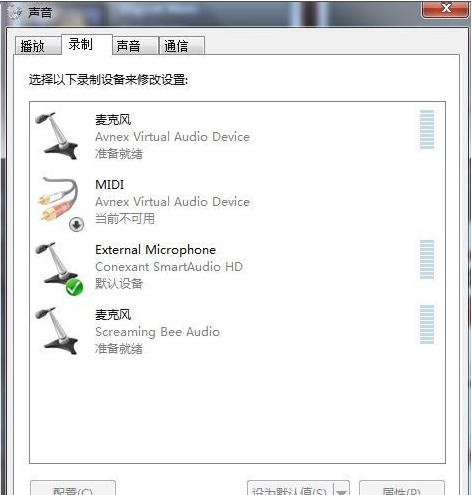
Task: Click the 属性(P) button
Action: pyautogui.click(x=402, y=488)
